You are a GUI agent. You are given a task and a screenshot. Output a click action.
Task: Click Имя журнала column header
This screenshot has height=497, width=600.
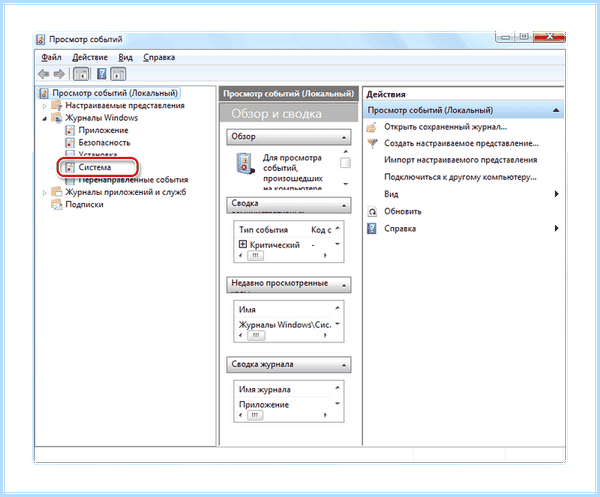(x=264, y=389)
